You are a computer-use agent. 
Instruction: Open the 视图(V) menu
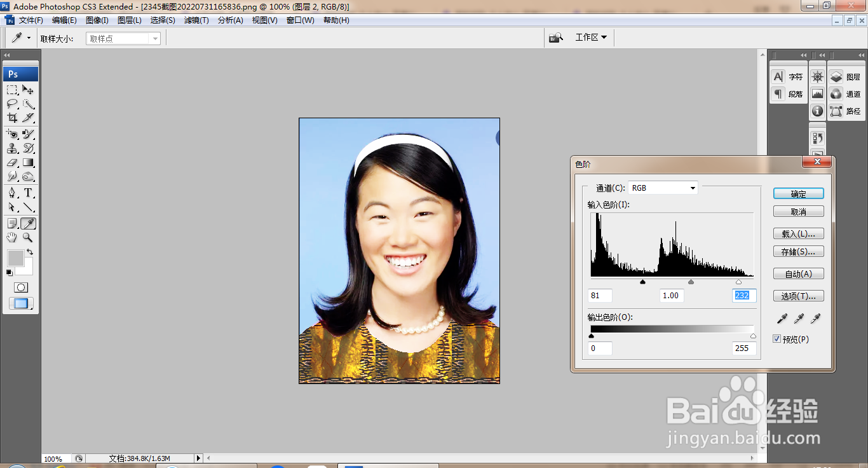click(264, 20)
